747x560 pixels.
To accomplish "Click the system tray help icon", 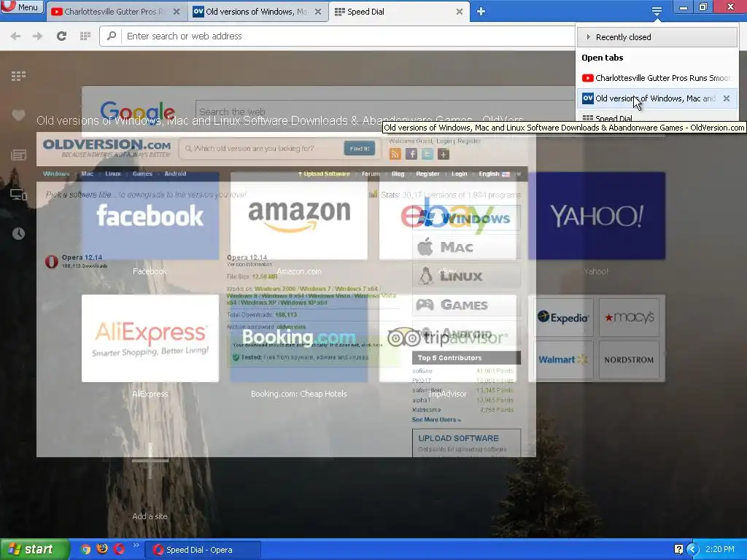I will [x=679, y=550].
